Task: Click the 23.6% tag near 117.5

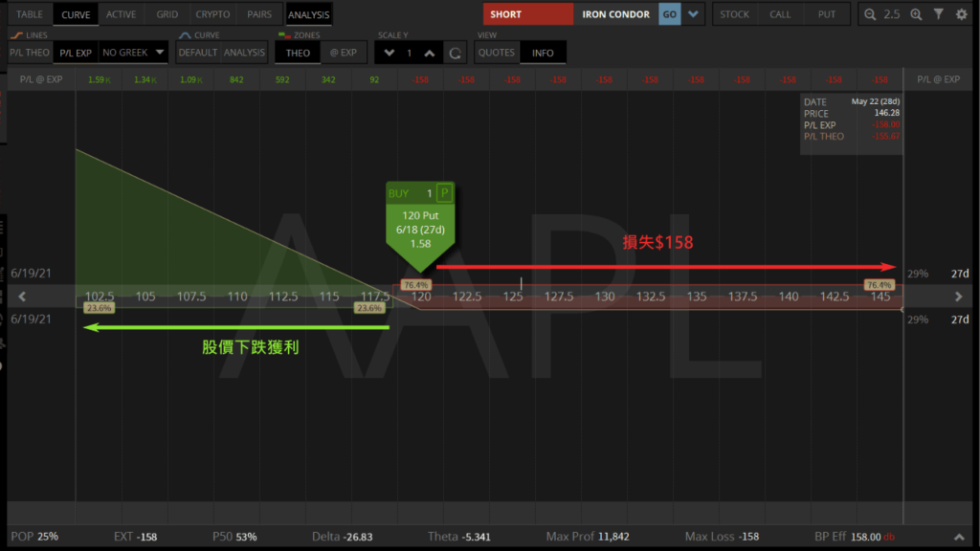Action: pyautogui.click(x=368, y=308)
